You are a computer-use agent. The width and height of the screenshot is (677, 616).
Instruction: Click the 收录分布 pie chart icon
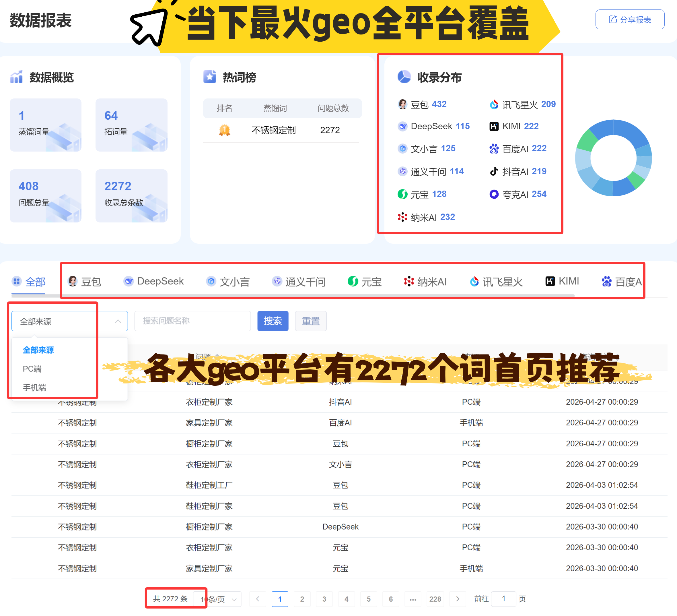(x=404, y=77)
